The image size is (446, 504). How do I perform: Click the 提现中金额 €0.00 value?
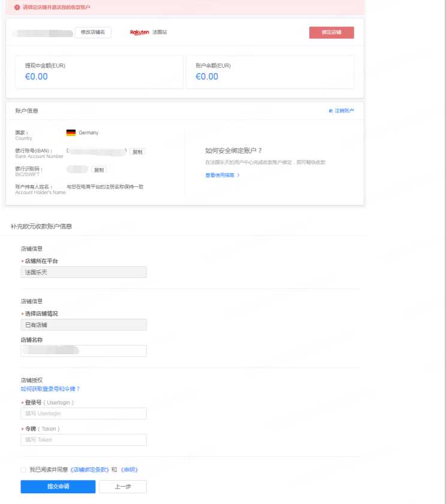(37, 77)
